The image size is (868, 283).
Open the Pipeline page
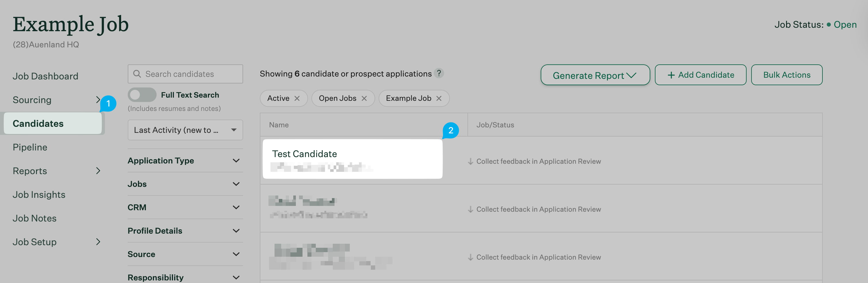point(30,147)
